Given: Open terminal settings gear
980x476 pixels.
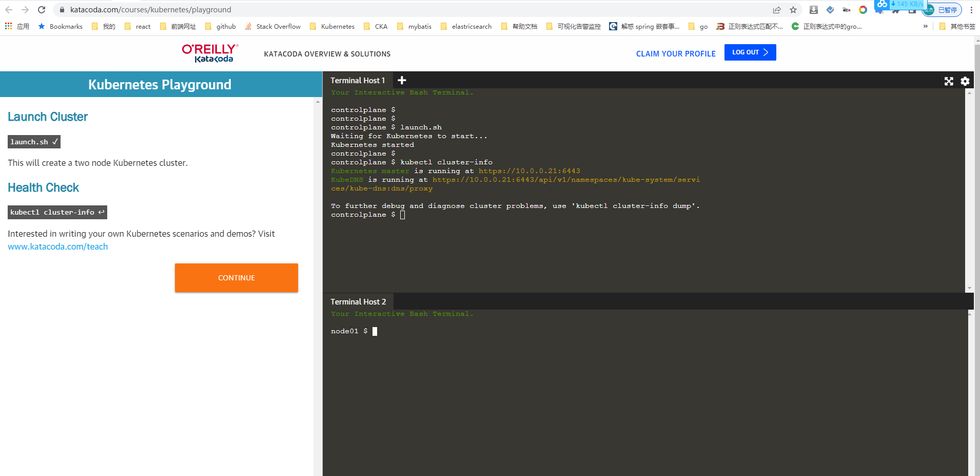Looking at the screenshot, I should (x=965, y=81).
